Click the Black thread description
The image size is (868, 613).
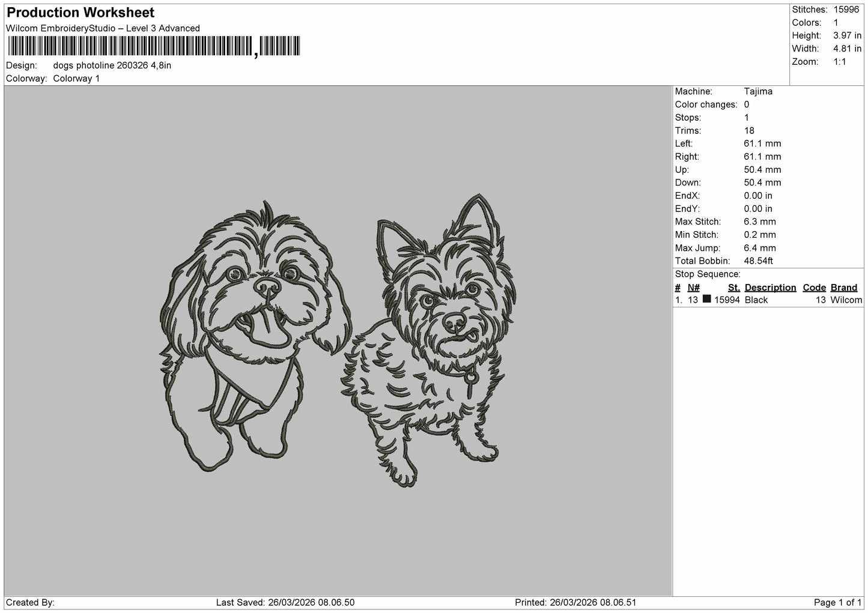[756, 300]
